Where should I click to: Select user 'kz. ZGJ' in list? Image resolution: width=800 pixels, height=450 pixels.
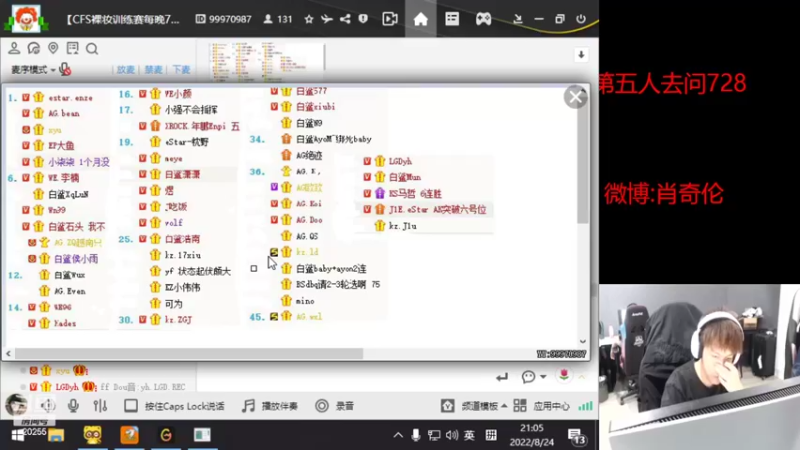(178, 320)
